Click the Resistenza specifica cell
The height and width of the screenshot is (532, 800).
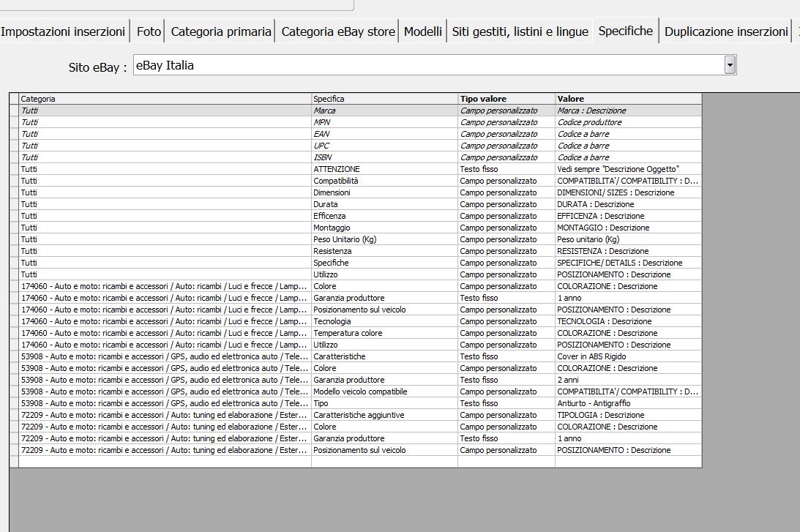point(385,252)
